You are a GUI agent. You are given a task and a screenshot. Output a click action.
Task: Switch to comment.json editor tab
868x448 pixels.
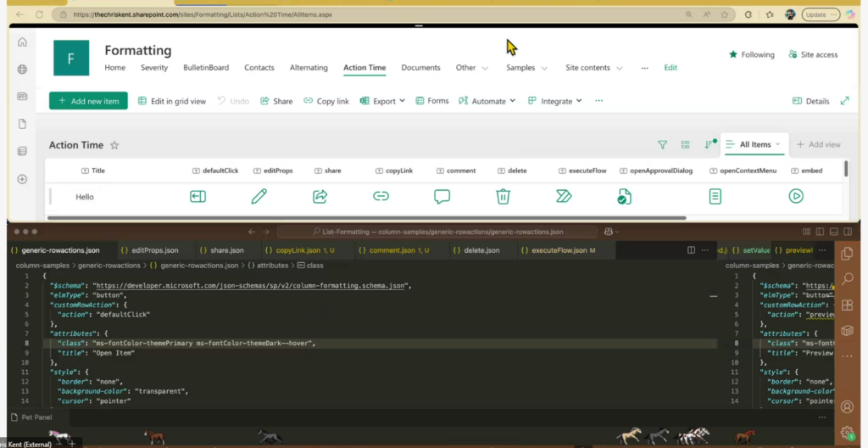pos(394,250)
